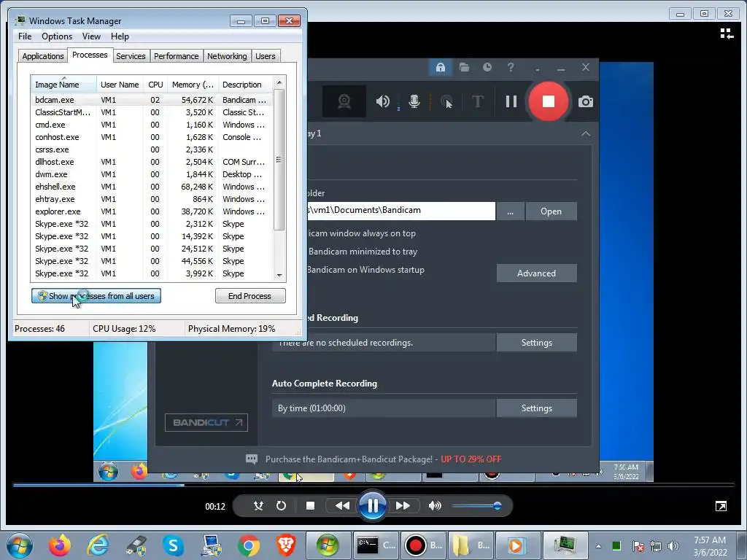Screen dimensions: 747x560
Task: Open Scheduled Recording Settings
Action: [536, 343]
